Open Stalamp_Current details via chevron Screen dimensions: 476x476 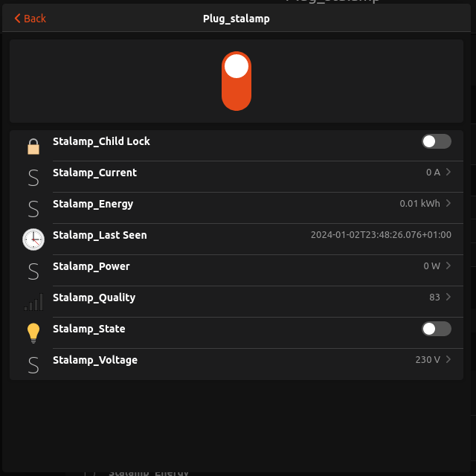(448, 172)
